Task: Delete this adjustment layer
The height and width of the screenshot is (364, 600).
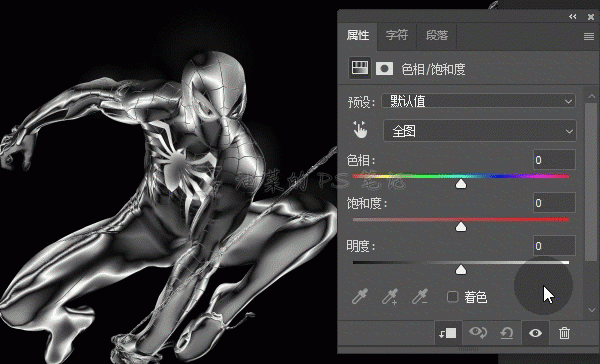Action: coord(564,333)
